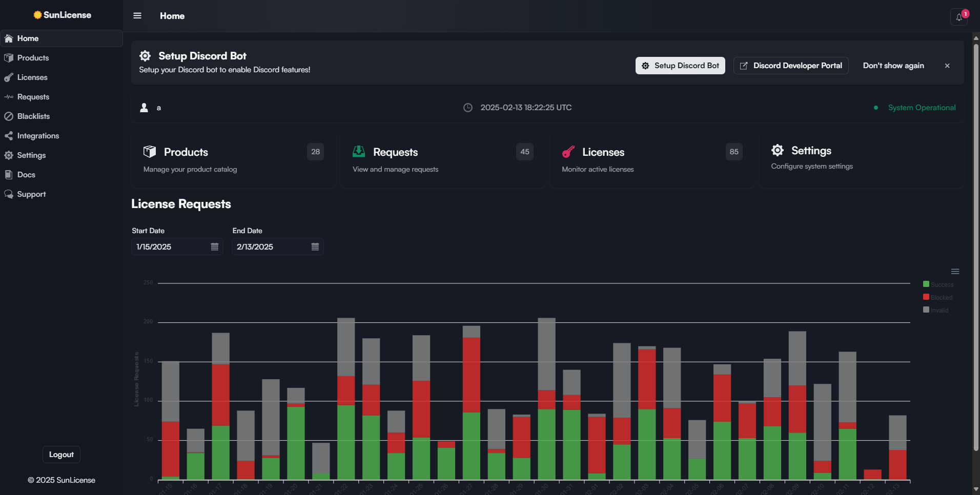Click the Integrations share icon in sidebar
This screenshot has width=980, height=495.
(x=8, y=135)
